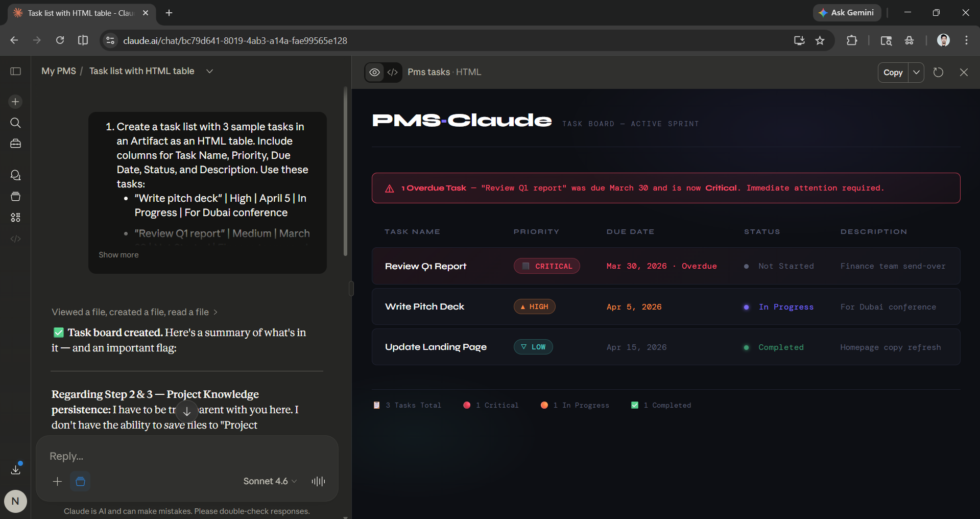The width and height of the screenshot is (980, 519).
Task: Open Projects via the briefcase sidebar icon
Action: pyautogui.click(x=15, y=144)
